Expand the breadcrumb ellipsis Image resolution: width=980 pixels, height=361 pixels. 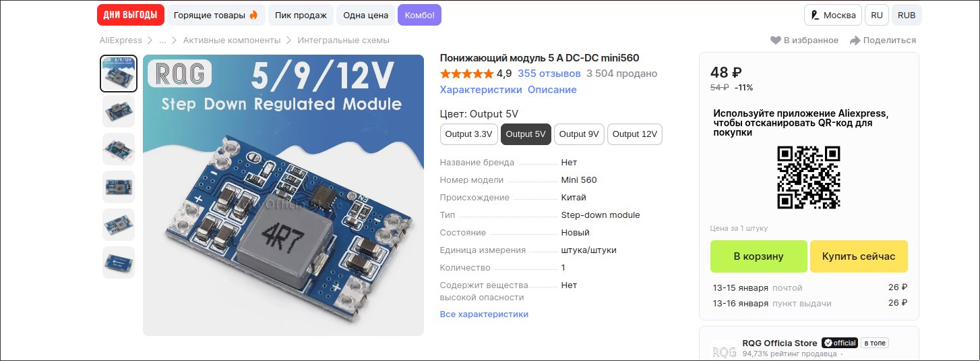point(162,40)
